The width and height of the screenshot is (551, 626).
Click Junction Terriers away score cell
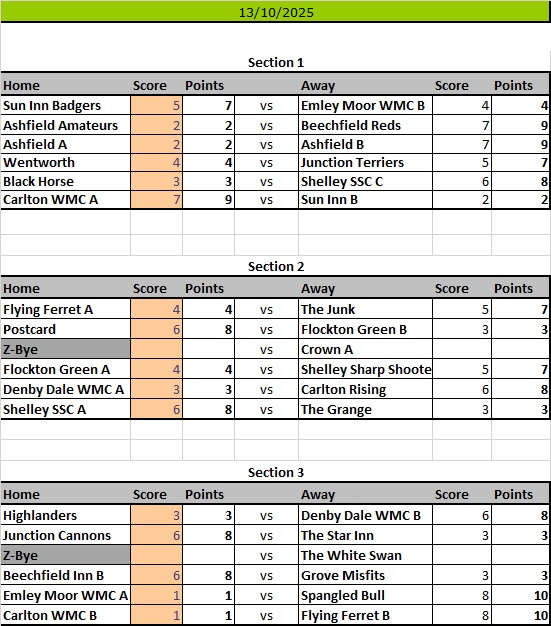tap(462, 162)
